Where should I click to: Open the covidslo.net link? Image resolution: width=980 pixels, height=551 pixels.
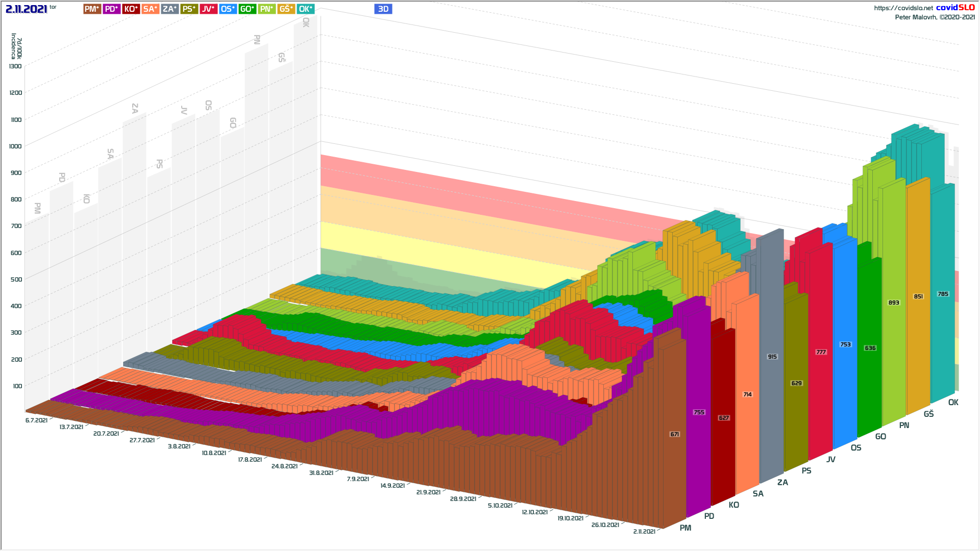(903, 8)
